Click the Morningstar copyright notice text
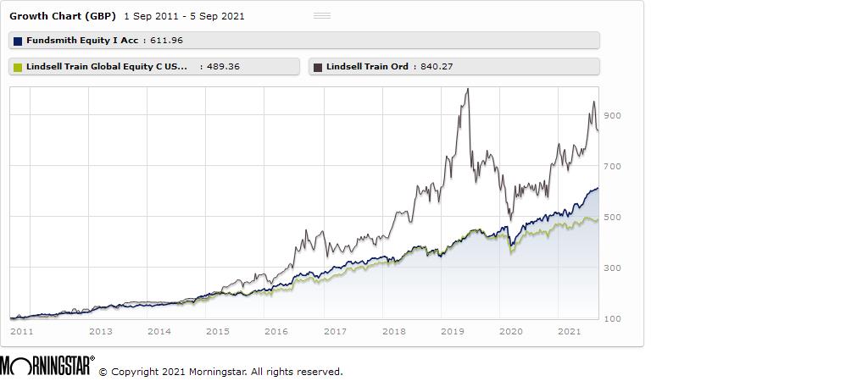This screenshot has width=868, height=392. [x=220, y=372]
